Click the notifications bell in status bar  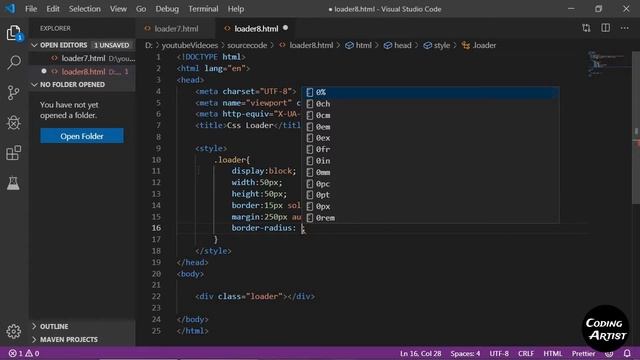coord(627,353)
